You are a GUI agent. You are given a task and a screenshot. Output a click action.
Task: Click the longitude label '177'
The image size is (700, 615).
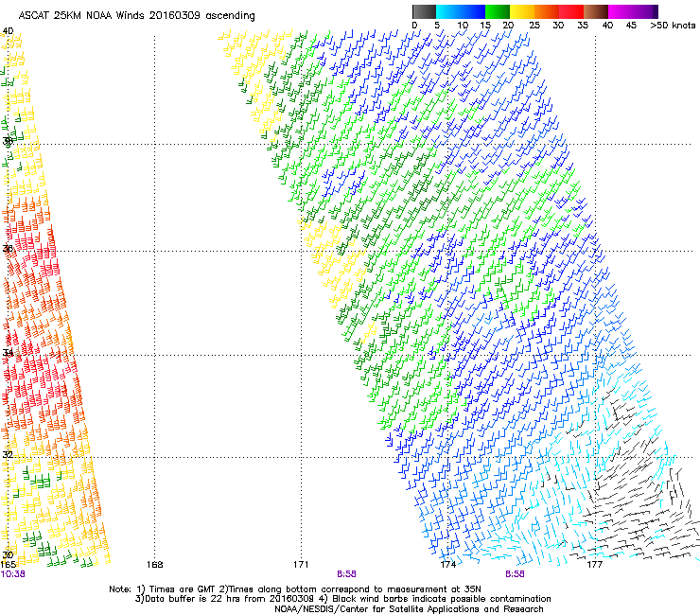click(595, 565)
